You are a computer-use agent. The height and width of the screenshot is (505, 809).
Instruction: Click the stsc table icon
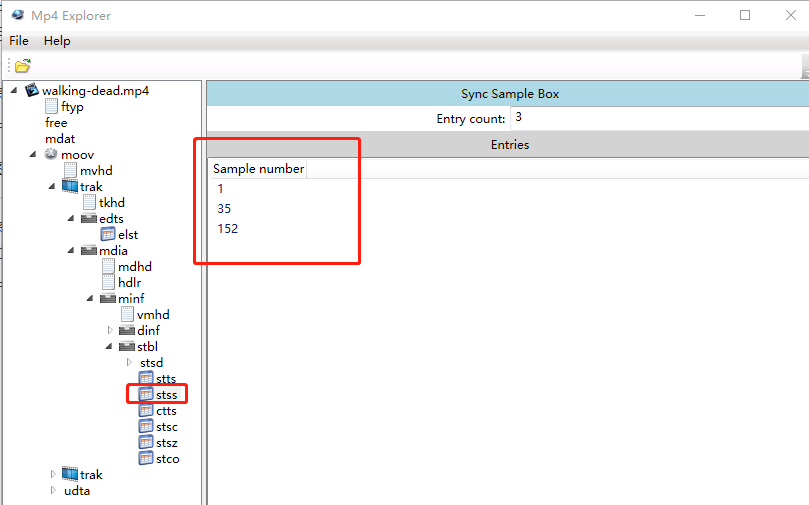[146, 427]
